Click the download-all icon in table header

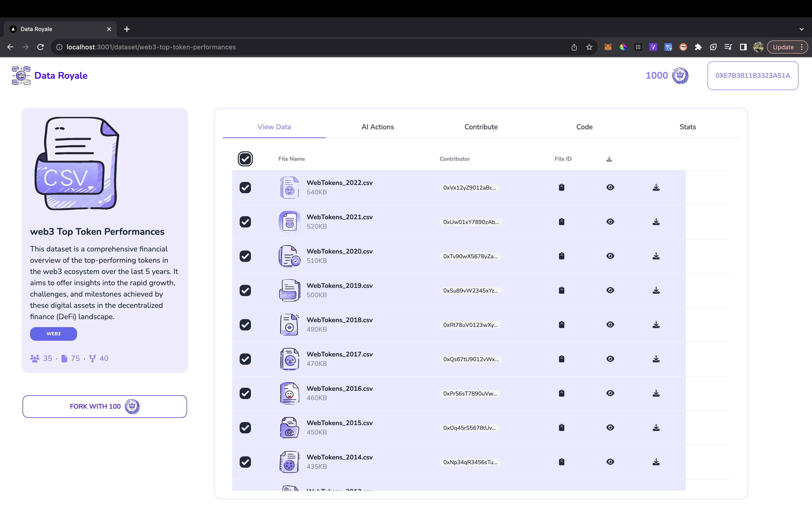coord(609,159)
